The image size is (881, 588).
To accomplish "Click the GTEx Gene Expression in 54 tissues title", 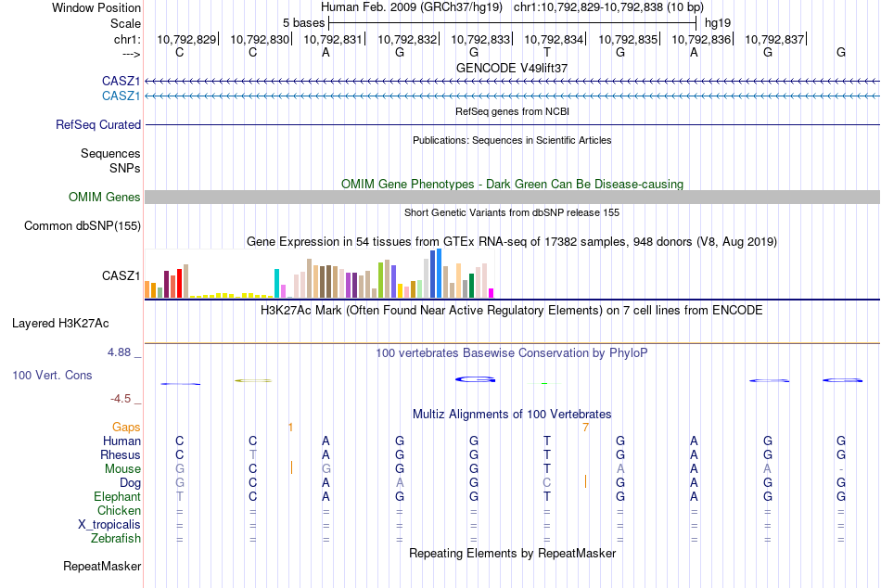I will click(512, 242).
